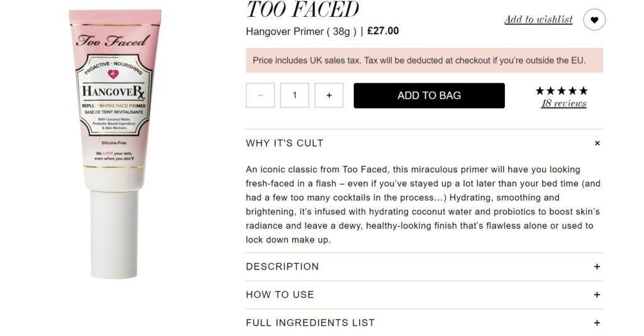Click the Why It's Cult heading
The width and height of the screenshot is (644, 336).
tap(284, 143)
